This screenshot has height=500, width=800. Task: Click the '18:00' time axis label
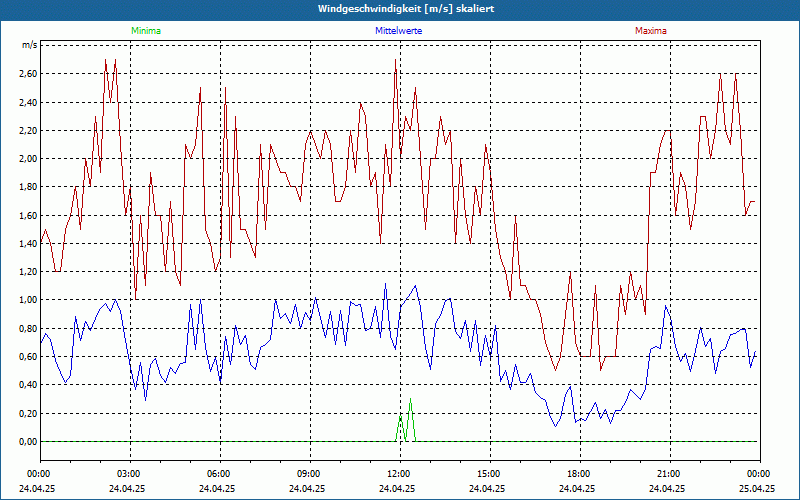(577, 474)
